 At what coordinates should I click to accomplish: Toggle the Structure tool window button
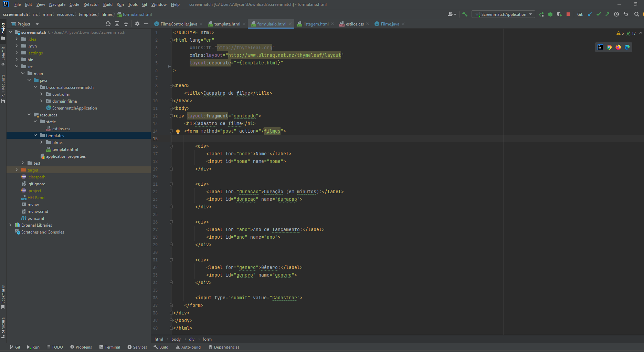point(3,328)
